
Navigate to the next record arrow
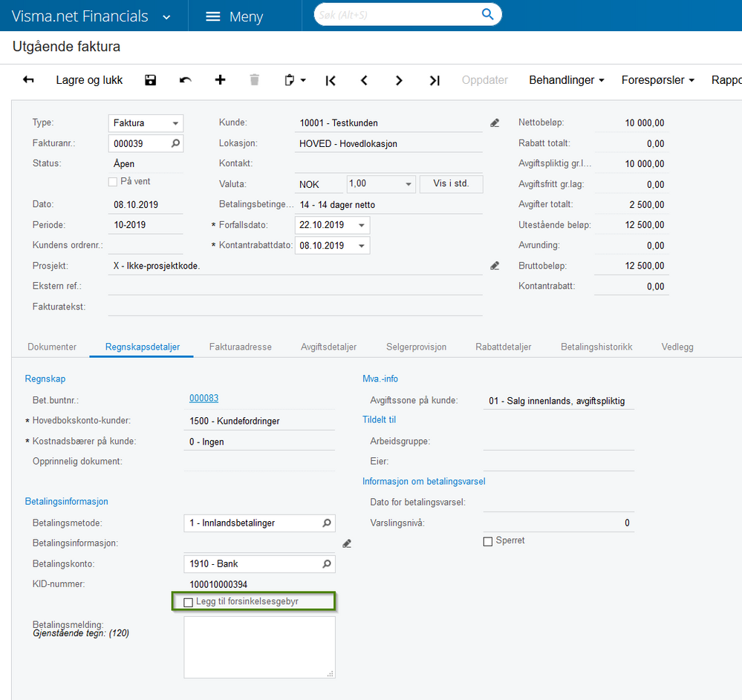coord(399,80)
